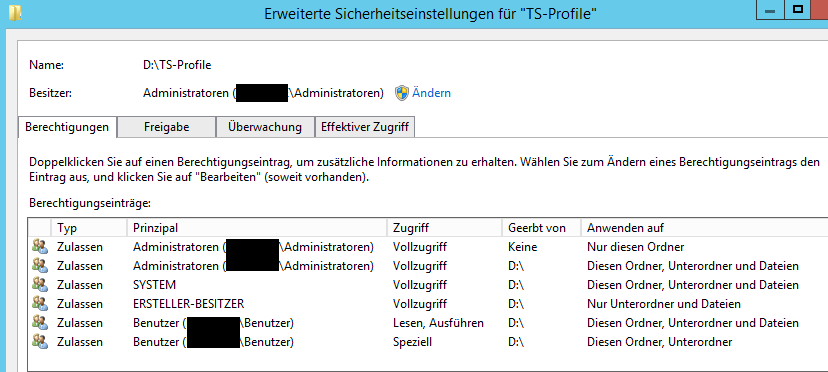Click group icon of inherited Administratoren entry
This screenshot has height=372, width=828.
(40, 266)
